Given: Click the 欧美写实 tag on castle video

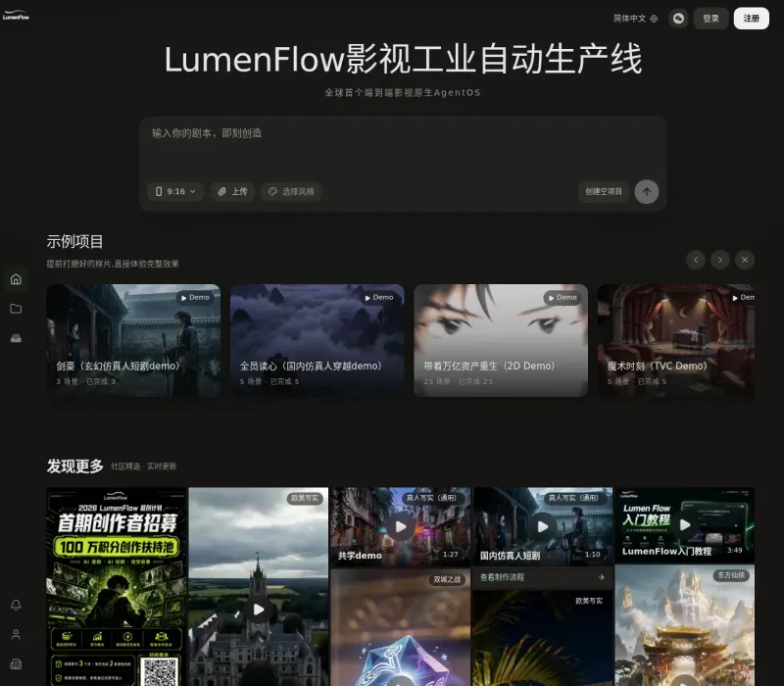Looking at the screenshot, I should (305, 498).
